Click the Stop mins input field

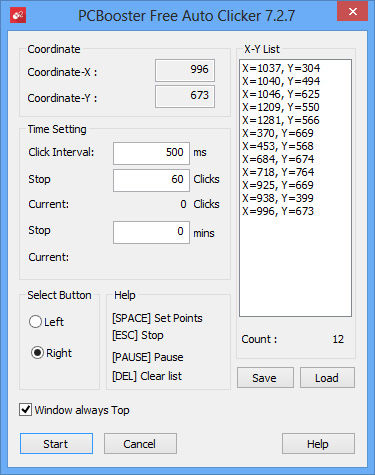pos(151,232)
